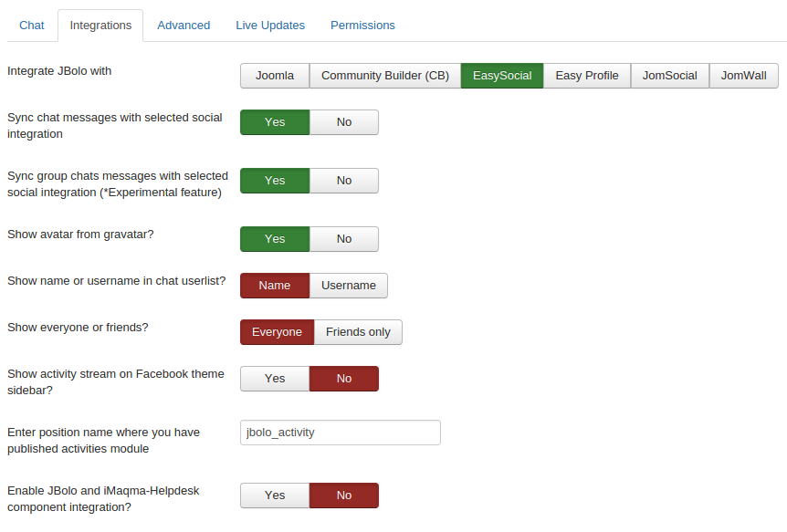Select the Easy Profile integration
787x532 pixels.
[x=587, y=76]
